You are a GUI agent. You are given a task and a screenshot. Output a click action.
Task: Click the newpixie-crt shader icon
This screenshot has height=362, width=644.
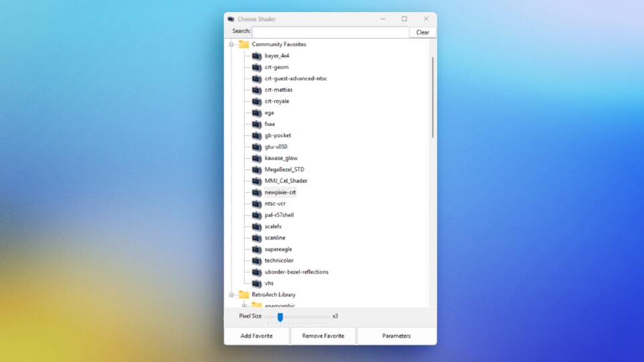257,192
